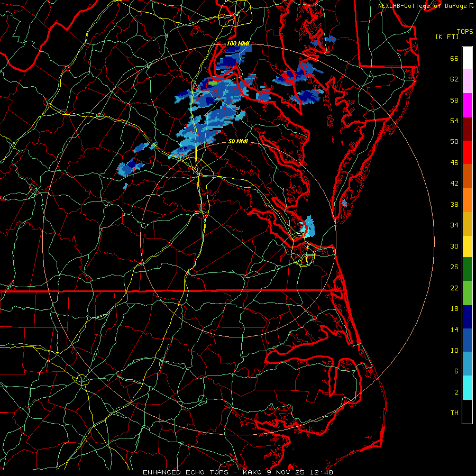
Task: Select the cyan legend band
Action: [467, 388]
